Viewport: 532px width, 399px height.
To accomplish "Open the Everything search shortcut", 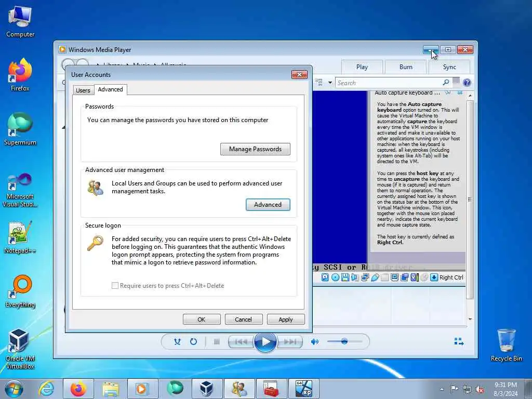I will [20, 291].
